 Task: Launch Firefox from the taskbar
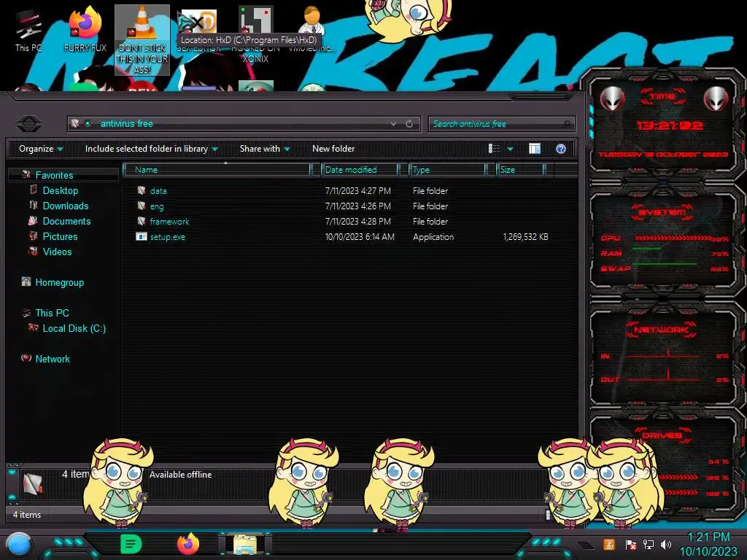coord(188,544)
